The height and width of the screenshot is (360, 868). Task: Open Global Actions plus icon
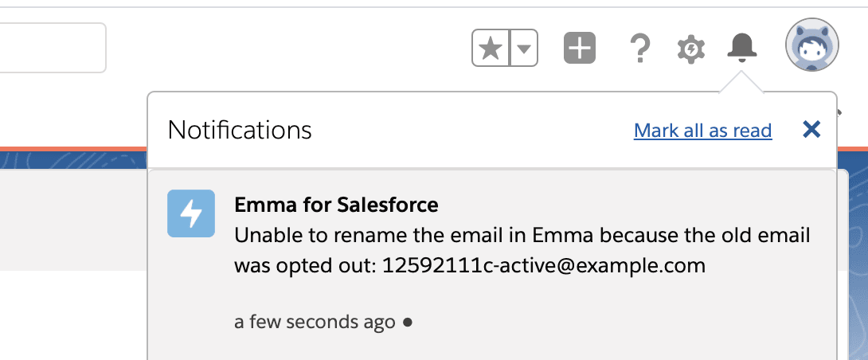pos(580,48)
